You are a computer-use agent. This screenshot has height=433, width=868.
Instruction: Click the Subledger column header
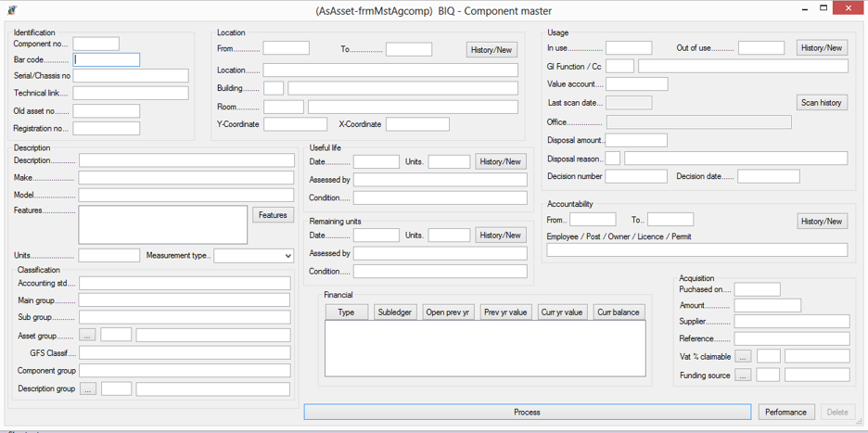click(395, 312)
